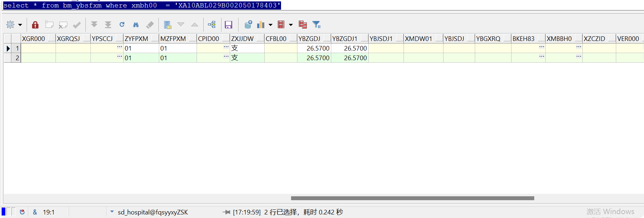
Task: Click the single record view icon
Action: tap(167, 25)
